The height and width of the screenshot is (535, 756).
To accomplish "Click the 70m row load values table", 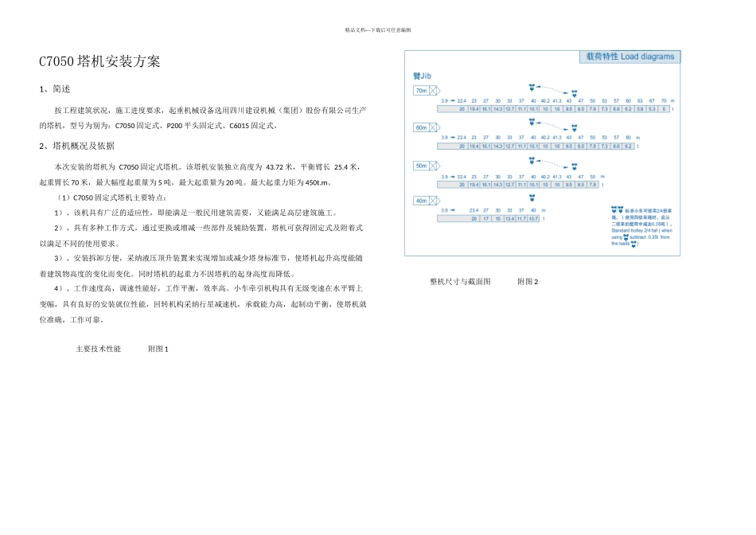I will 554,109.
